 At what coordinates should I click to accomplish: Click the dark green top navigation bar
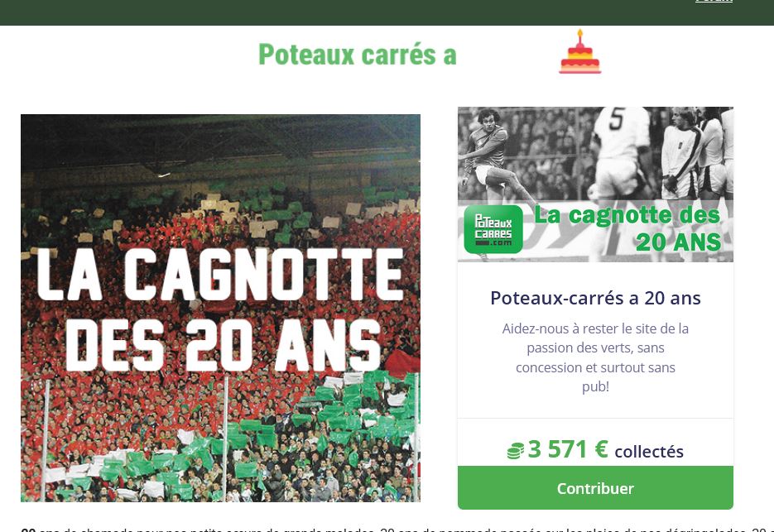click(387, 12)
